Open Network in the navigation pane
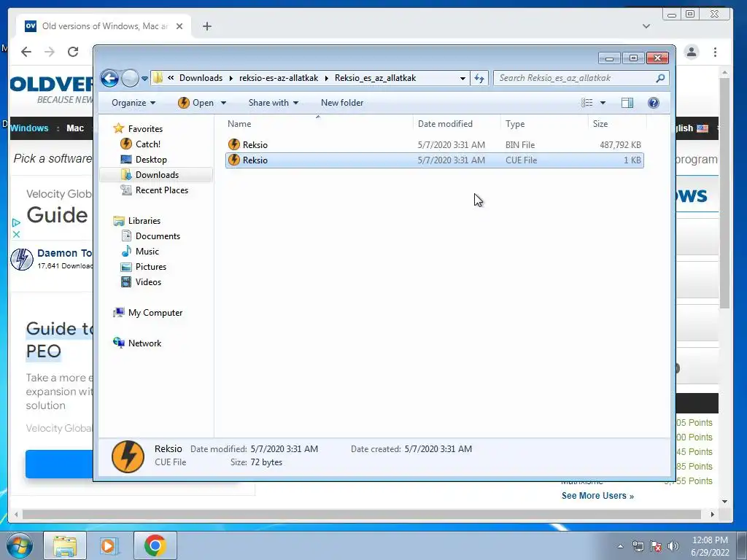This screenshot has height=560, width=747. point(144,343)
